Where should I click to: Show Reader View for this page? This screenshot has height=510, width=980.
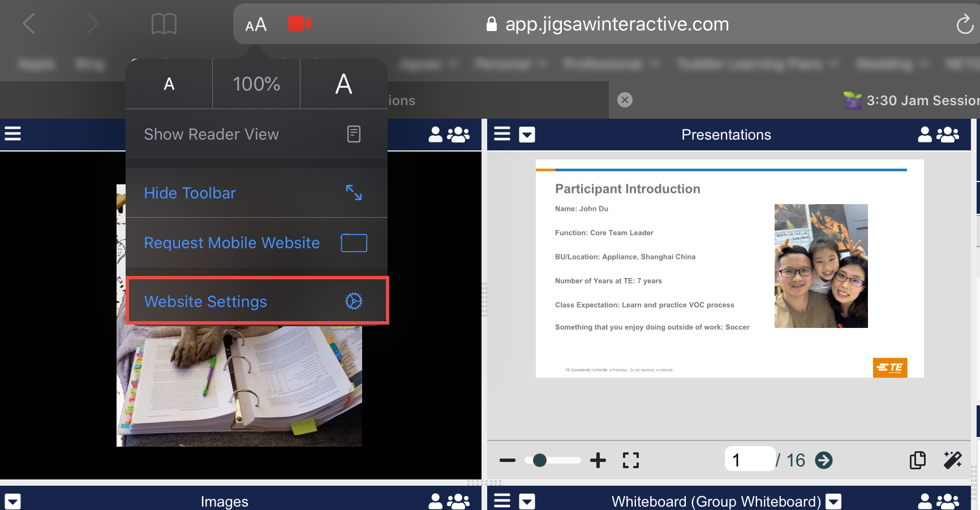pyautogui.click(x=256, y=135)
